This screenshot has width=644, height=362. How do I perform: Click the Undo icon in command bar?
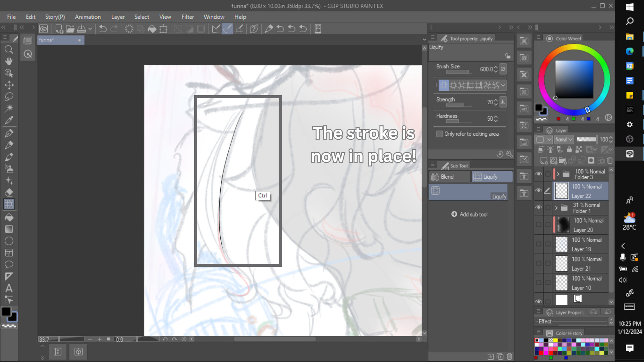(x=103, y=29)
